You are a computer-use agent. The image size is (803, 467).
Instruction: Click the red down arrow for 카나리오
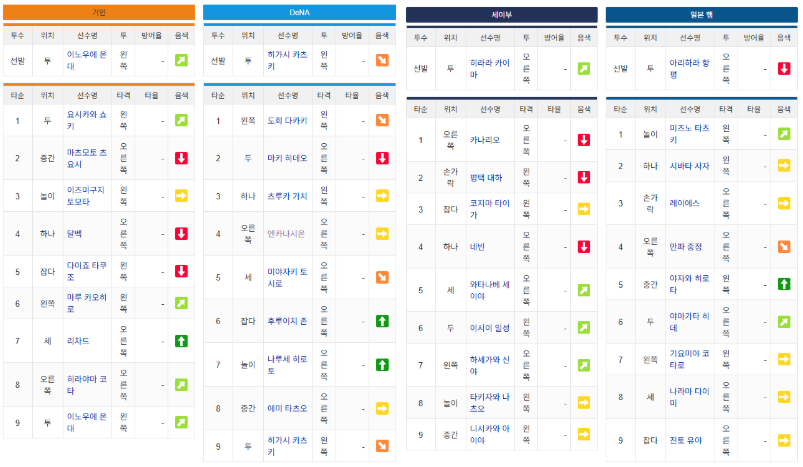[x=584, y=140]
